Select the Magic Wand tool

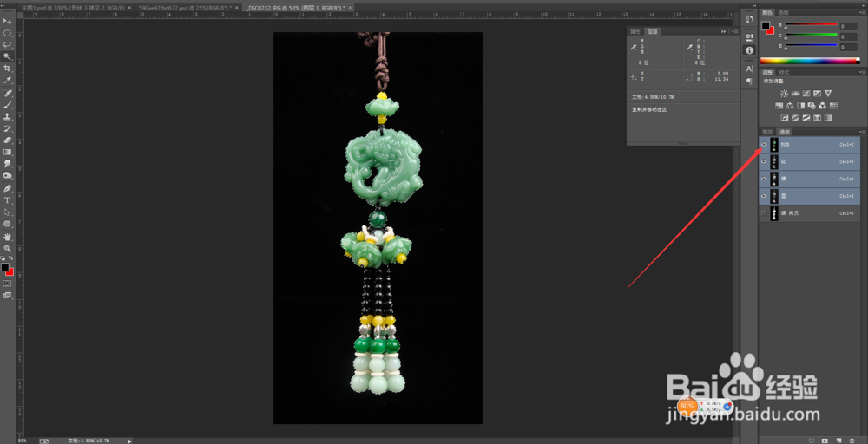[x=7, y=56]
